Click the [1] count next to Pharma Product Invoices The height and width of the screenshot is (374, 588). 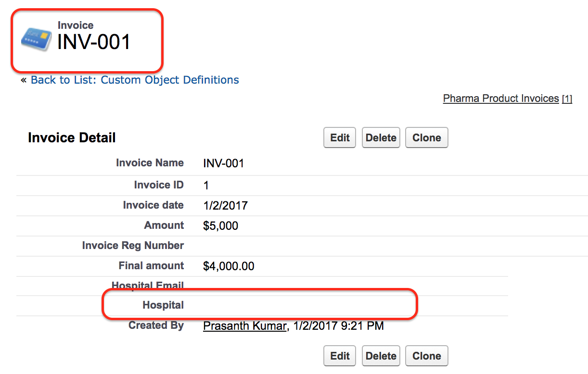pyautogui.click(x=567, y=99)
